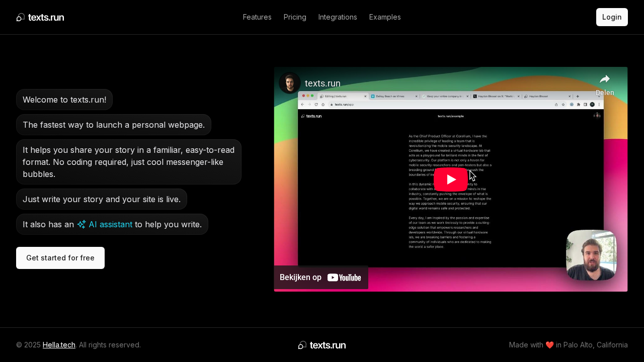Click the webcam face thumbnail in video
Screen dimensions: 644x362
pyautogui.click(x=591, y=255)
